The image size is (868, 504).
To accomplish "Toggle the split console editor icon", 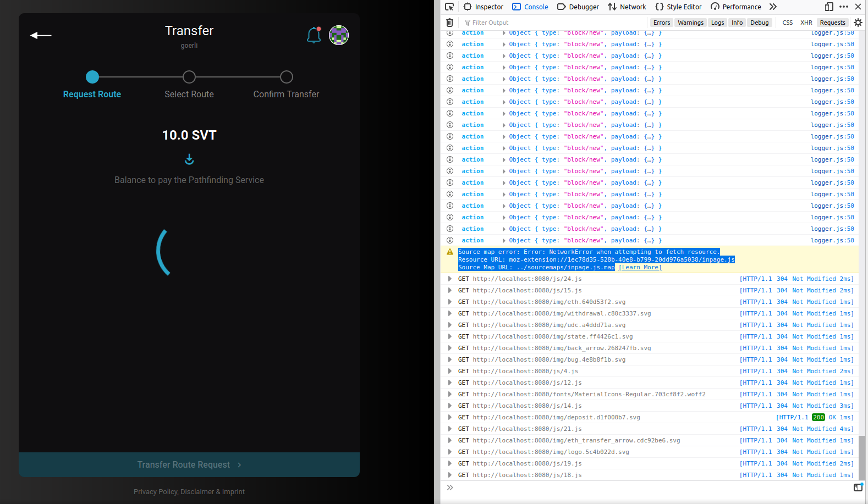I will point(858,488).
